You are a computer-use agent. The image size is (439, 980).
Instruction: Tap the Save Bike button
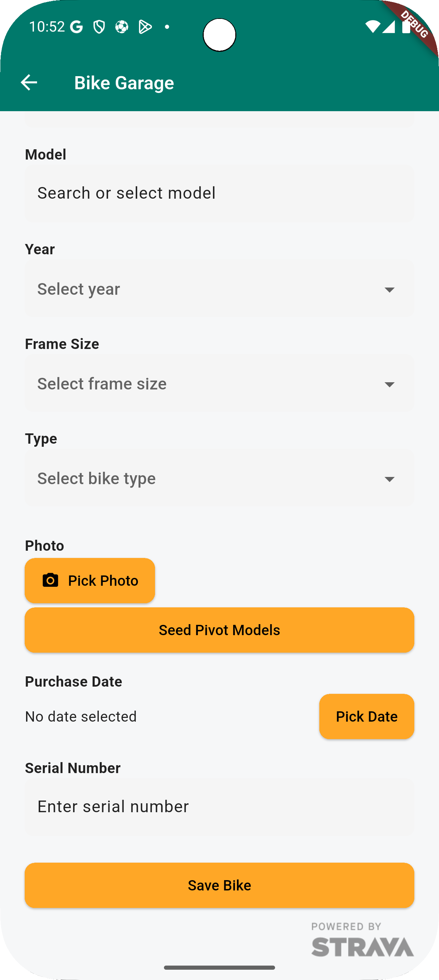[x=219, y=885]
